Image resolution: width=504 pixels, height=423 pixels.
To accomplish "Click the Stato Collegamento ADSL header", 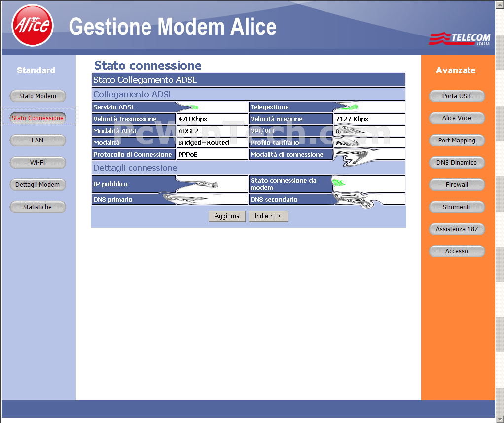I will (144, 80).
